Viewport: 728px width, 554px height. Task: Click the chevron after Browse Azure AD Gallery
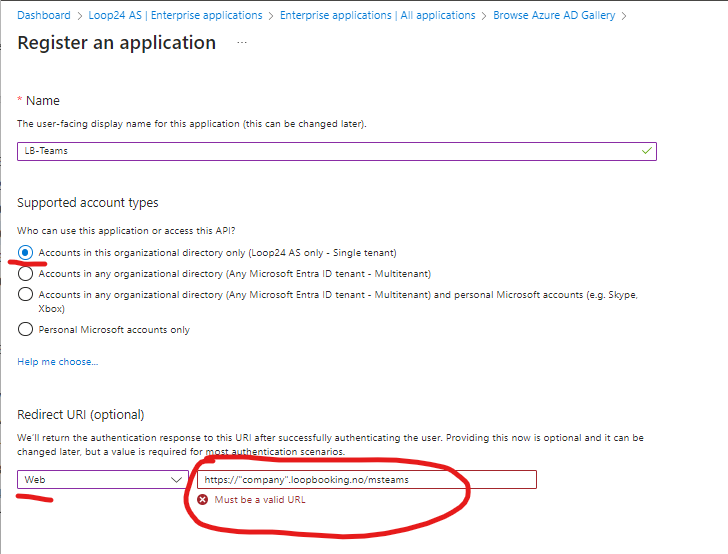(x=624, y=16)
